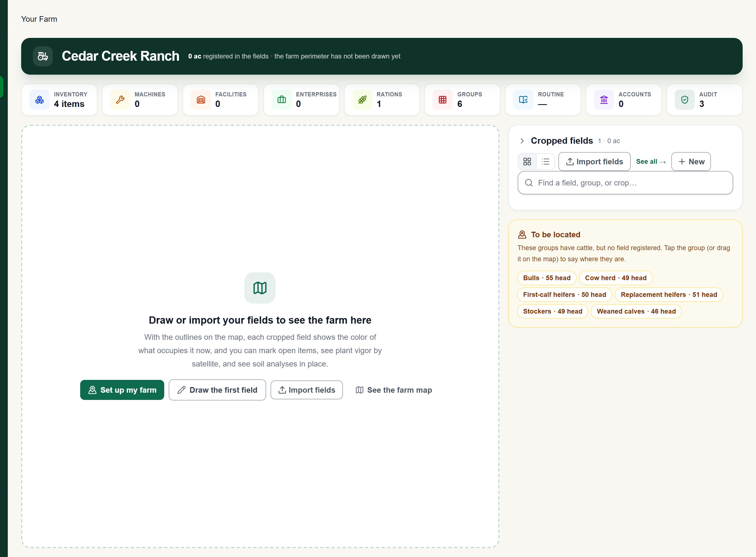Click Import fields in the Cropped fields panel
Viewport: 756px width, 557px height.
coord(594,162)
